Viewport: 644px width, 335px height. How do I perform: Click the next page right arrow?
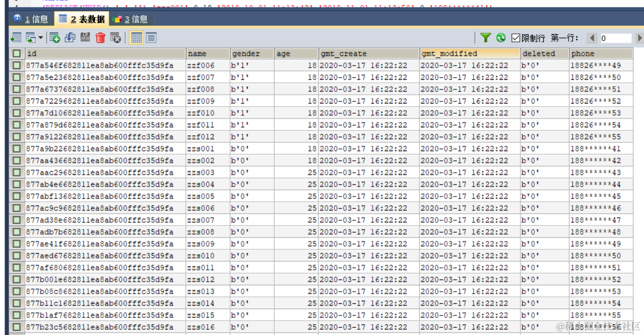[x=639, y=38]
